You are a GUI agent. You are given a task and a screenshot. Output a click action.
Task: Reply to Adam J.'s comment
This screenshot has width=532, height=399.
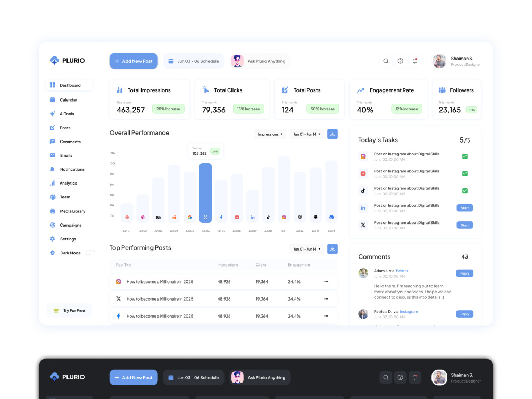coord(464,273)
